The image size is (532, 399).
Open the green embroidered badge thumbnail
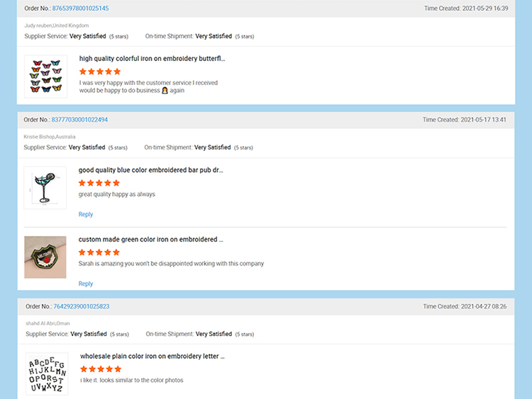(45, 257)
